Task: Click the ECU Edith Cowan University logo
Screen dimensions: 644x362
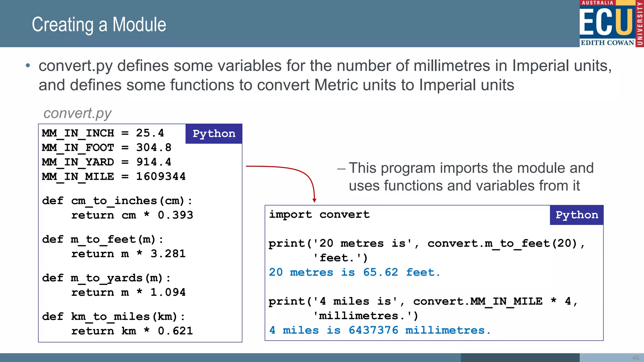Action: pos(611,24)
